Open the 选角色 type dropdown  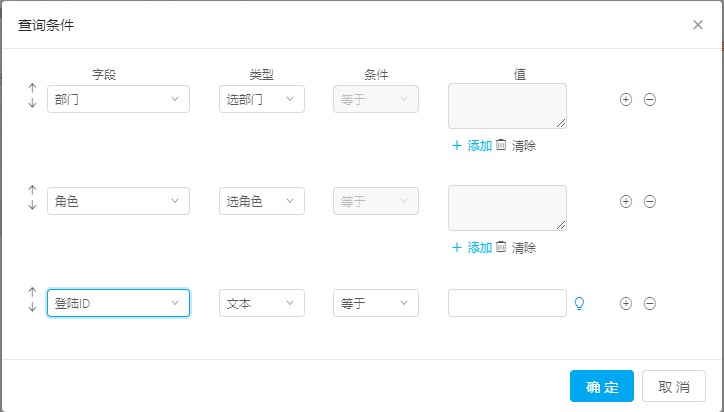(261, 201)
